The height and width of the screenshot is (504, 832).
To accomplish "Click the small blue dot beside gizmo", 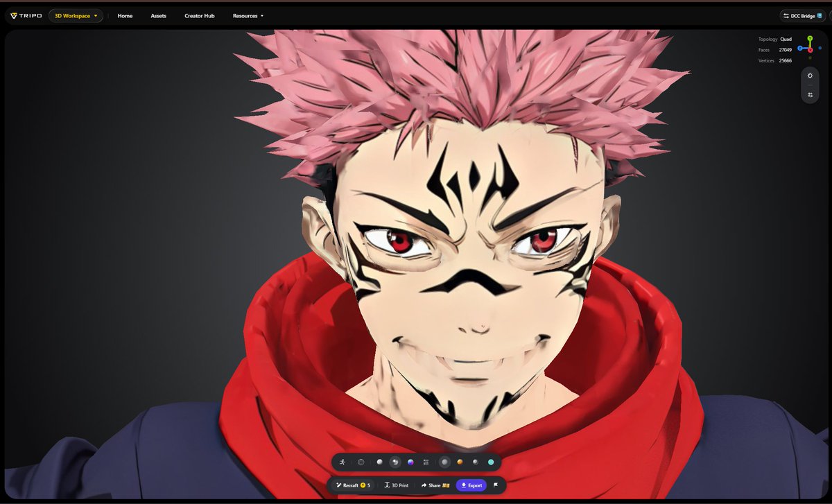I will [820, 49].
